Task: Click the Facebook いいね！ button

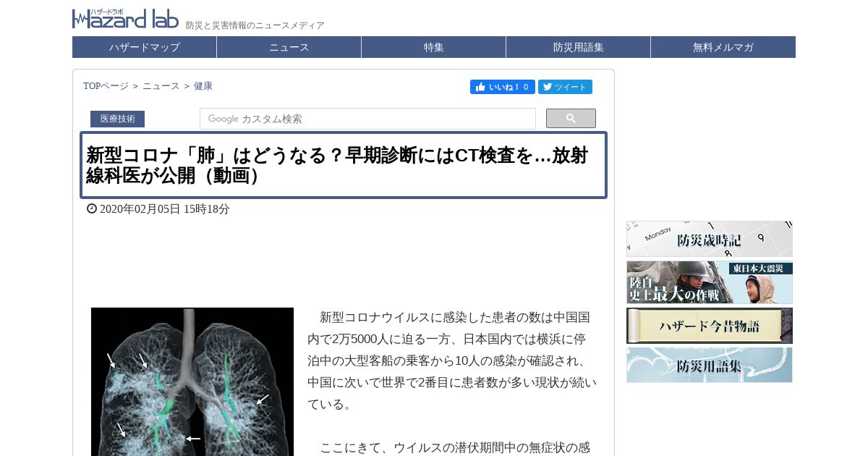Action: pyautogui.click(x=503, y=87)
